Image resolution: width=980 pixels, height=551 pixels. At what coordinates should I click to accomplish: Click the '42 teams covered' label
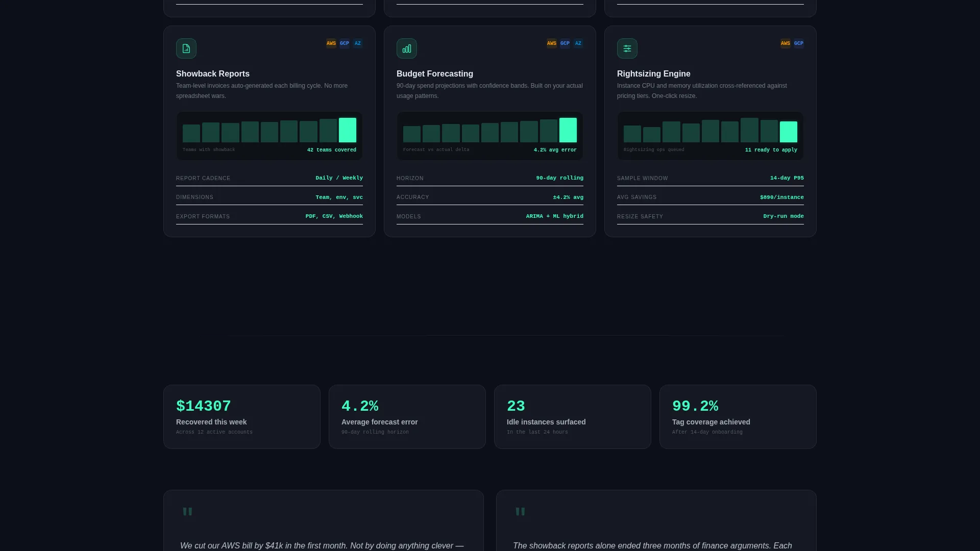tap(332, 150)
